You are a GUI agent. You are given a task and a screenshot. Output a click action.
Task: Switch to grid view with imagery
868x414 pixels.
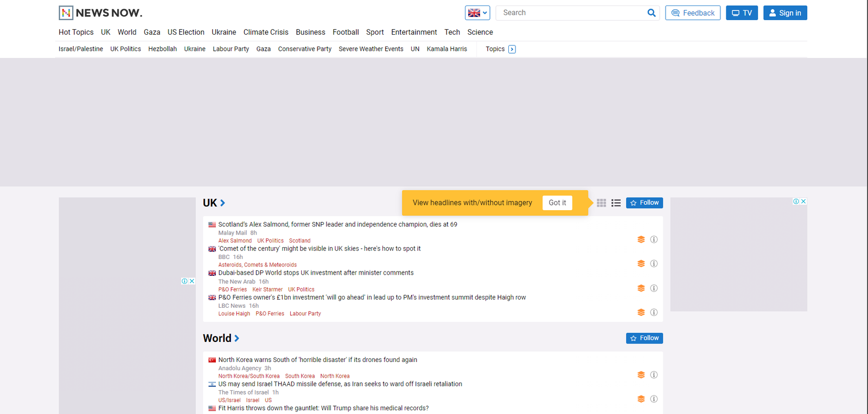[601, 203]
